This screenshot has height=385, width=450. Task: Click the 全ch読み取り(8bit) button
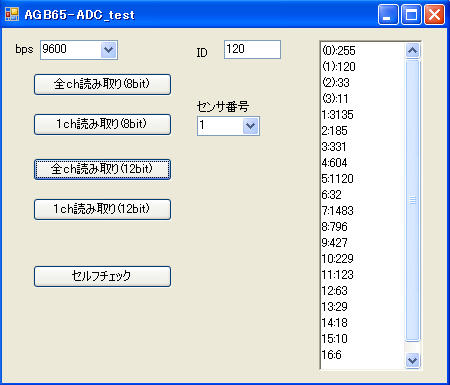[x=102, y=84]
